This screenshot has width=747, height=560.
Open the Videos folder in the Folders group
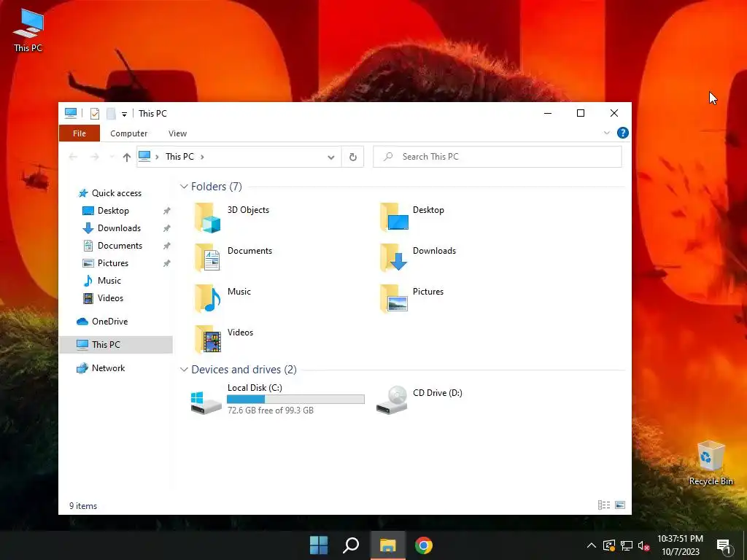point(225,340)
